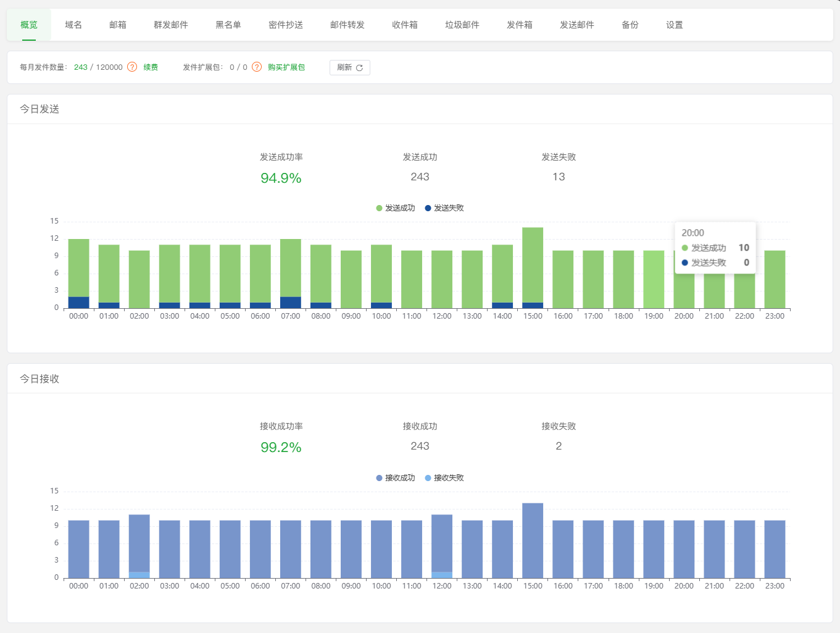Toggle 发送成功 legend in send chart
840x633 pixels.
point(396,208)
